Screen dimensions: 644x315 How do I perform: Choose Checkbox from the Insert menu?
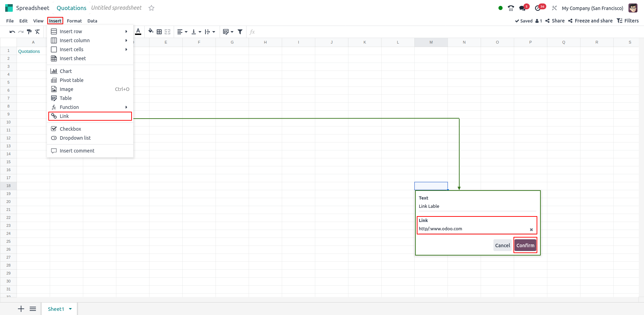[70, 129]
